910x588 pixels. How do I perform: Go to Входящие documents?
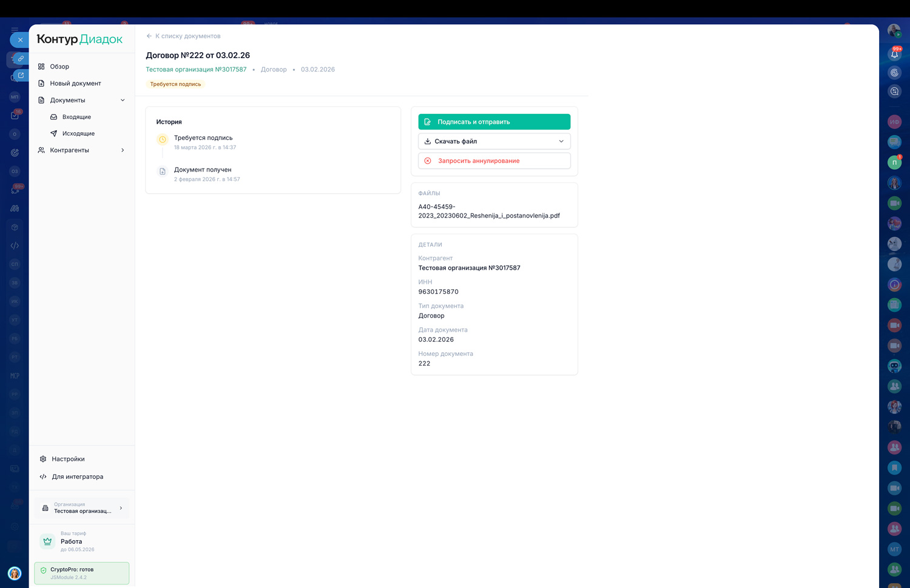click(76, 117)
